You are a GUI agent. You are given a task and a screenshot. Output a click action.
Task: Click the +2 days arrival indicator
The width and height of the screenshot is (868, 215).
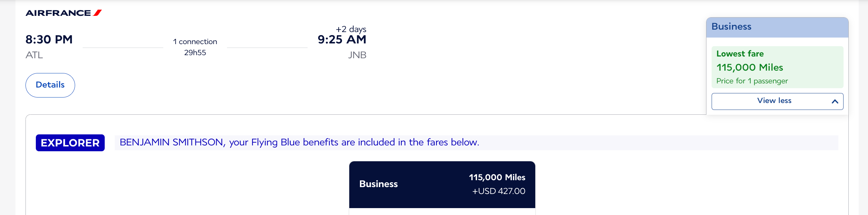click(x=351, y=29)
